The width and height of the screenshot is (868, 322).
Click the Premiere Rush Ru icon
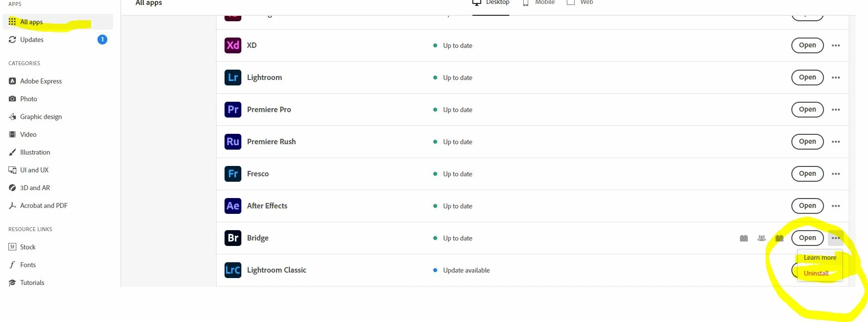[233, 142]
